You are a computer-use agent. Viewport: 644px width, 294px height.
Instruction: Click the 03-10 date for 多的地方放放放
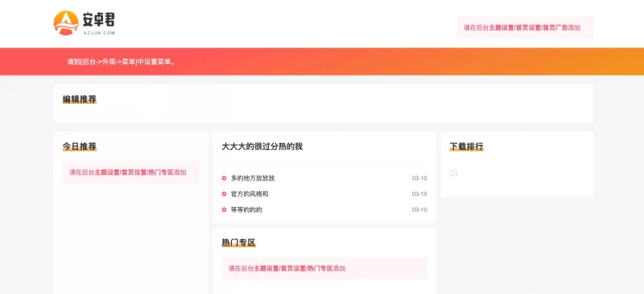click(x=419, y=178)
